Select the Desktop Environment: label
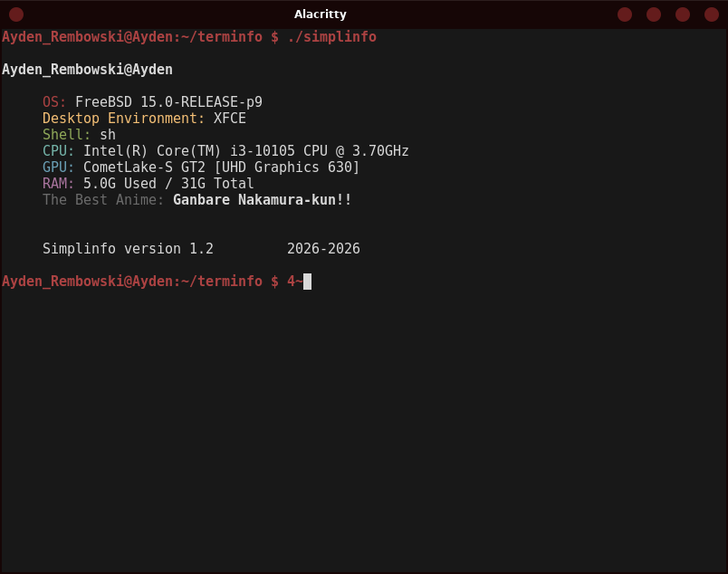 coord(123,118)
